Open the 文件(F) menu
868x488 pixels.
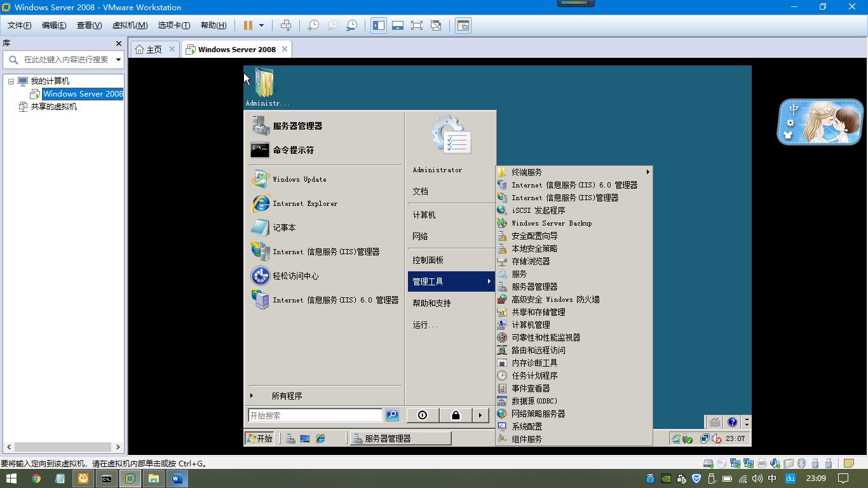[x=20, y=25]
